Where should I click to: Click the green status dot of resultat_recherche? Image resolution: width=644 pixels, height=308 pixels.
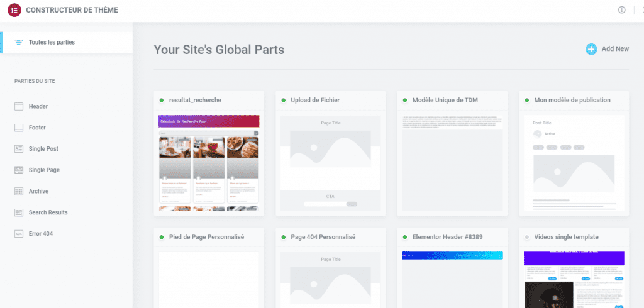pyautogui.click(x=162, y=100)
